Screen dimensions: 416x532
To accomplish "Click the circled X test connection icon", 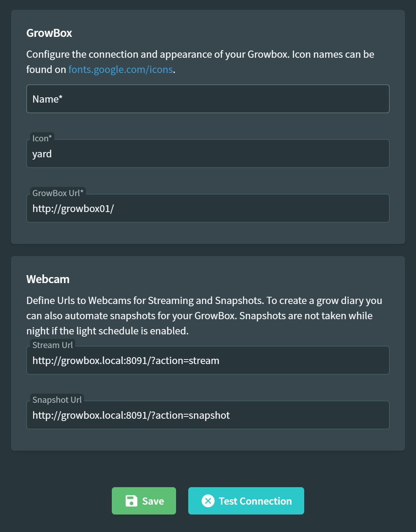I will click(x=208, y=501).
